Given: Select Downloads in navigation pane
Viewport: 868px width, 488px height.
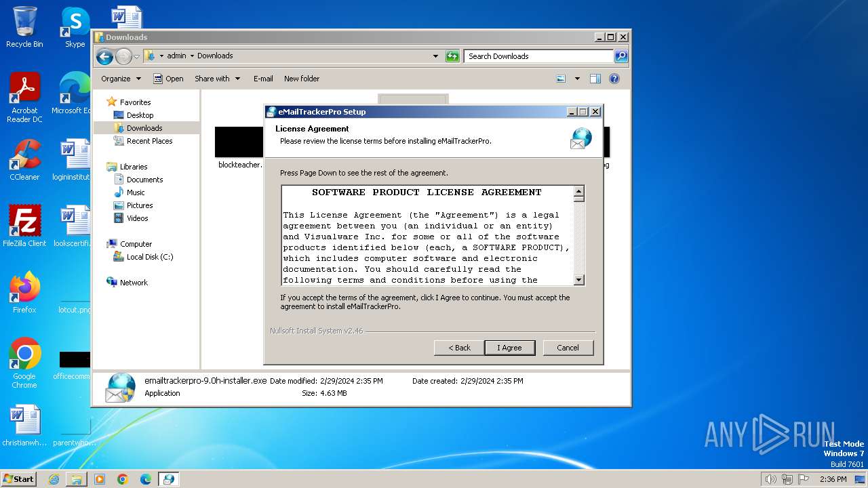Looking at the screenshot, I should [144, 128].
